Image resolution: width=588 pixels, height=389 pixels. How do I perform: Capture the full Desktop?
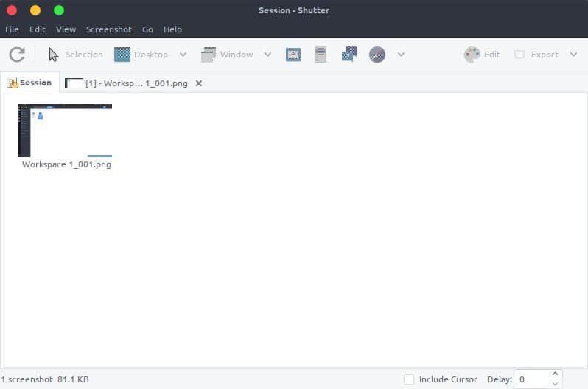(141, 55)
